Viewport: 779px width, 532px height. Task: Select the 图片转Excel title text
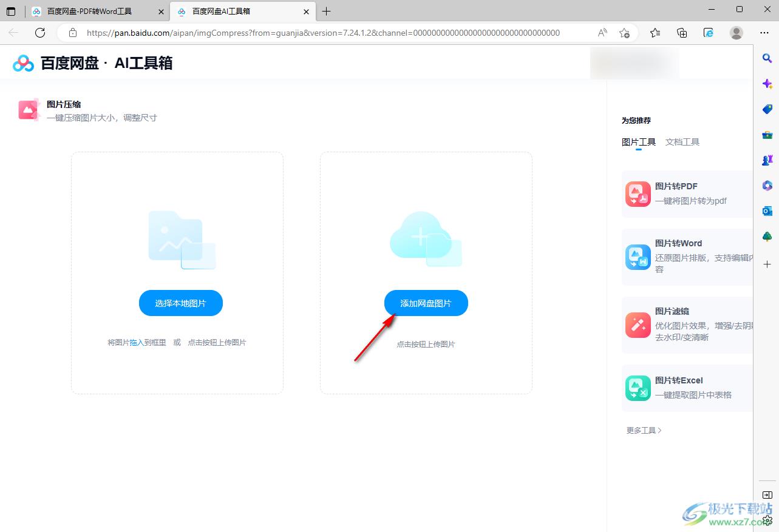point(679,380)
